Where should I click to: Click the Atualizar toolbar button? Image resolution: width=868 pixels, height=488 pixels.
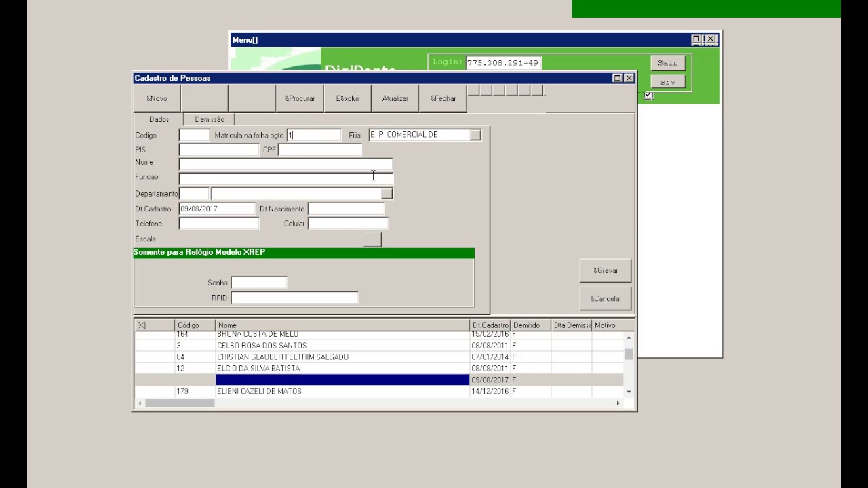click(395, 98)
